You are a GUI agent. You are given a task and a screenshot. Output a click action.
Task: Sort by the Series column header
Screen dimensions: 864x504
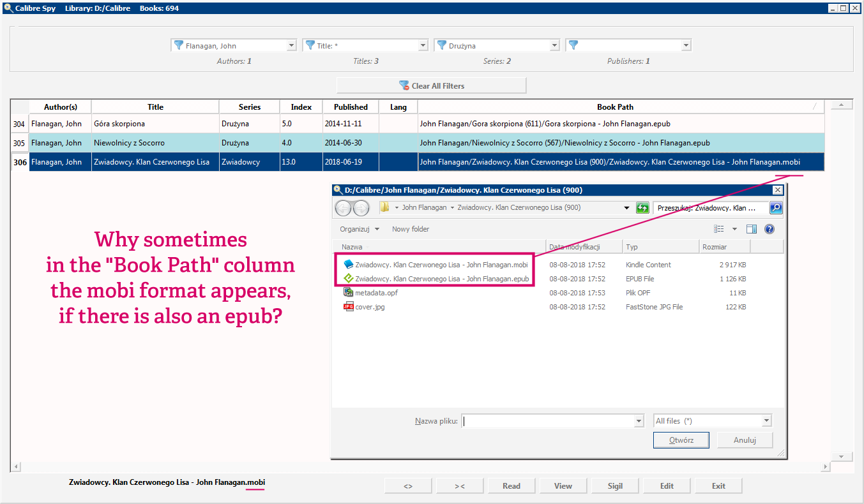point(250,107)
